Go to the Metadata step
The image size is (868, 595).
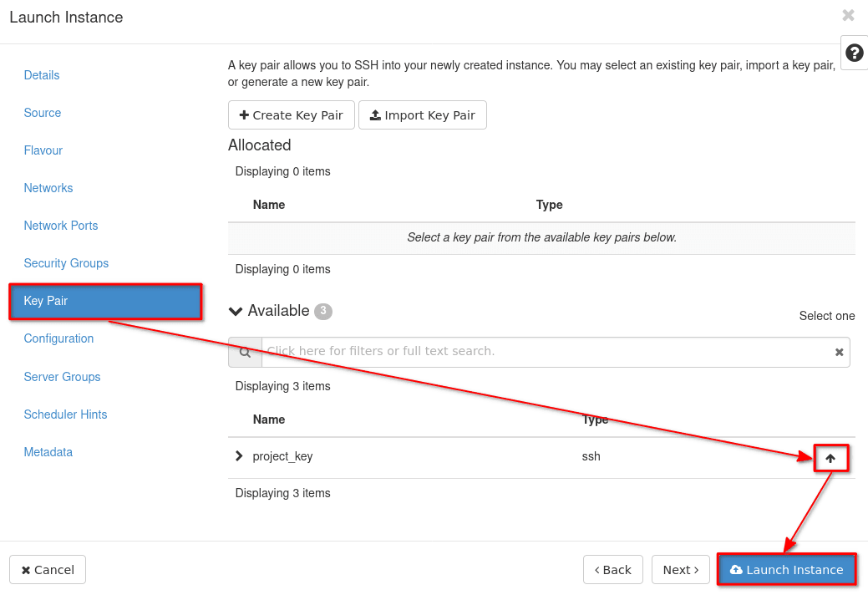coord(48,452)
